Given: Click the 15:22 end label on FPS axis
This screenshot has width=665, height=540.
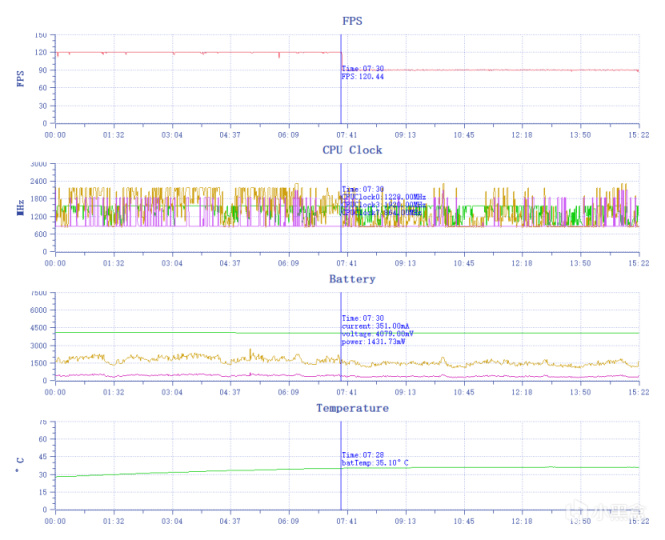Looking at the screenshot, I should [638, 134].
